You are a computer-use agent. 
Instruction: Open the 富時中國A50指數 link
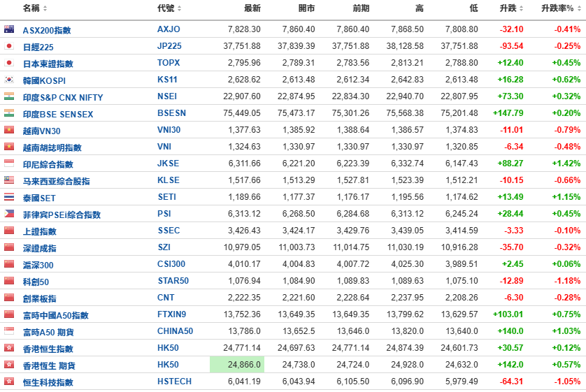pos(56,316)
